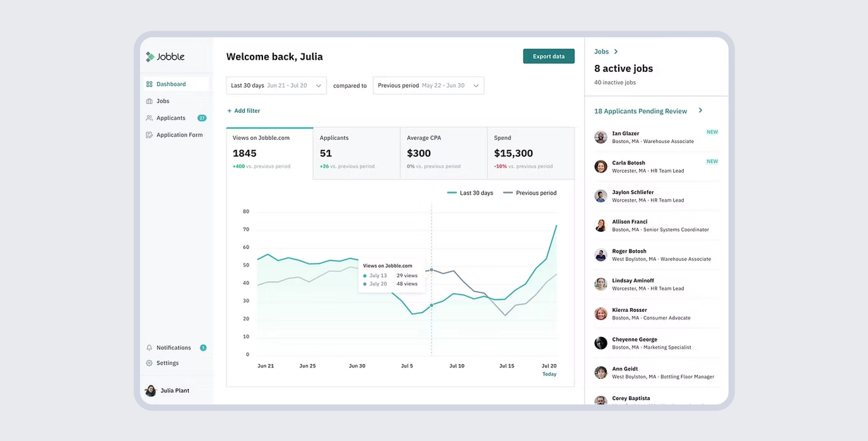Click the Jobble logo icon
The height and width of the screenshot is (441, 868).
tap(150, 57)
